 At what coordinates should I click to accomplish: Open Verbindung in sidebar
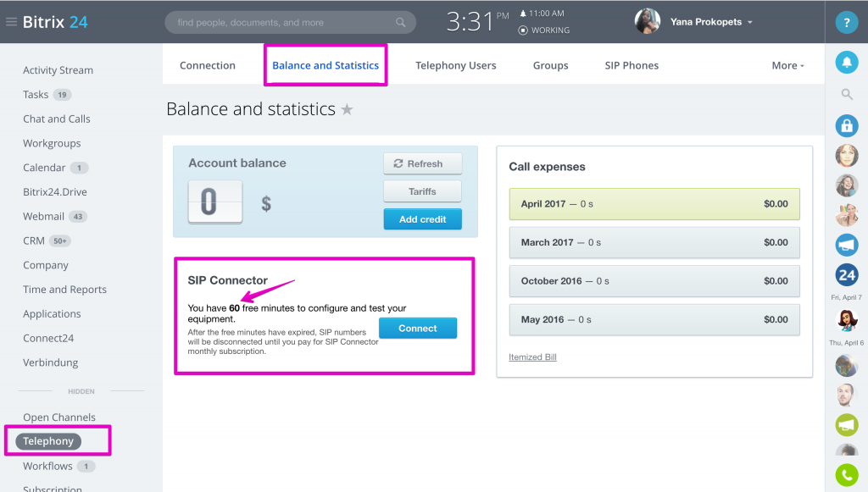[x=50, y=362]
